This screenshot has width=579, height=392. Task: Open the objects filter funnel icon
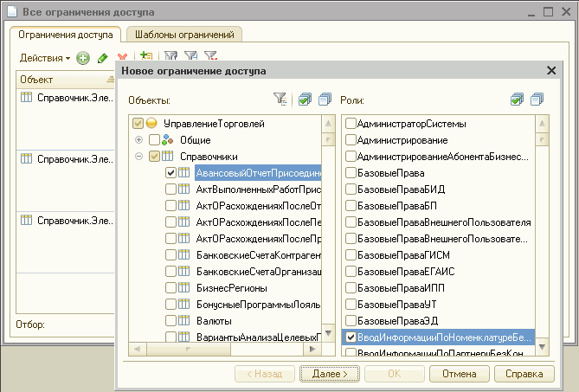280,100
